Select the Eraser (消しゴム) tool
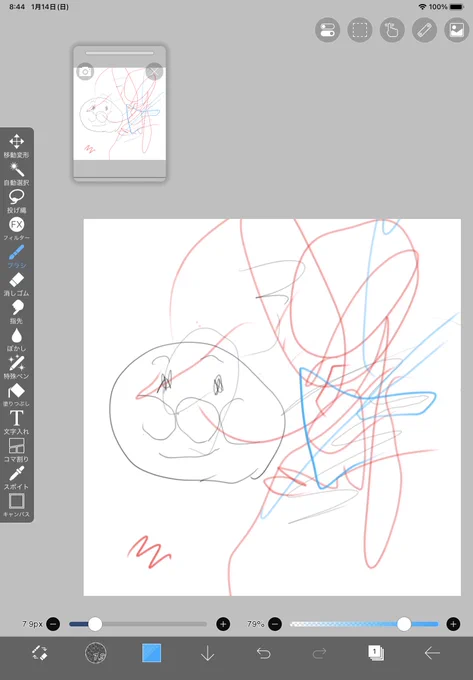 point(16,284)
